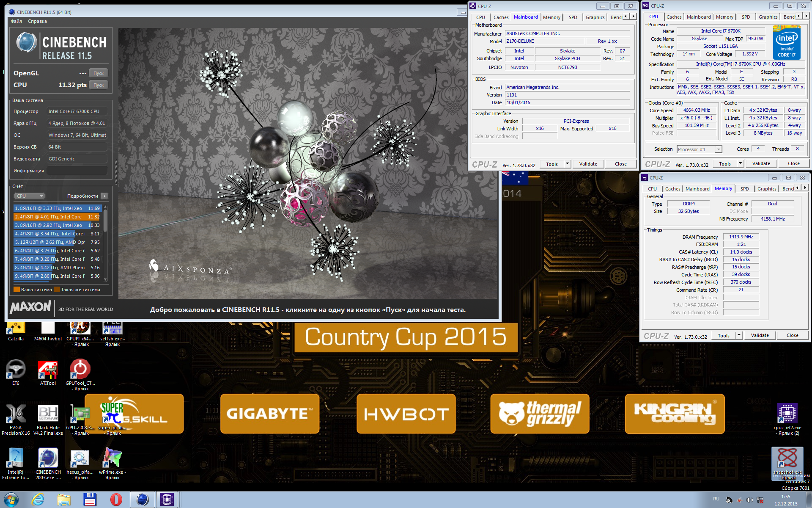
Task: Launch the GPU-Z.0.8.3 shortcut
Action: 80,419
